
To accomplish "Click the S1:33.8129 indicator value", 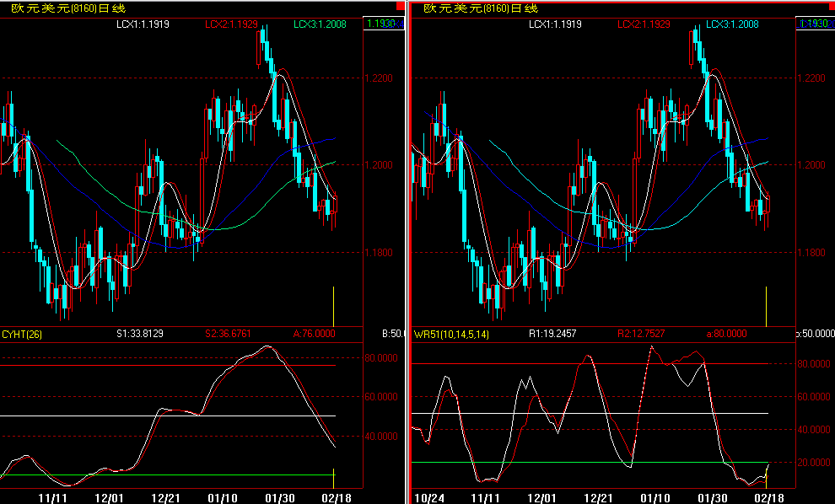I will (139, 334).
